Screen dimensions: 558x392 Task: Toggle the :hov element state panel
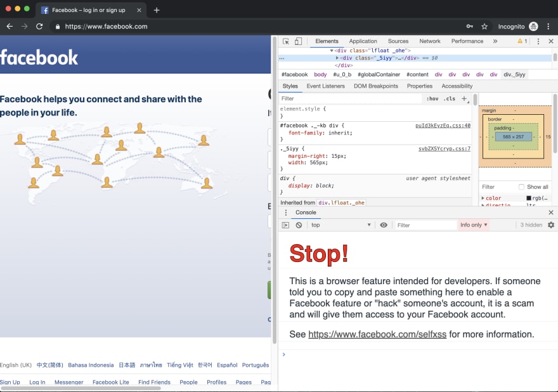432,98
